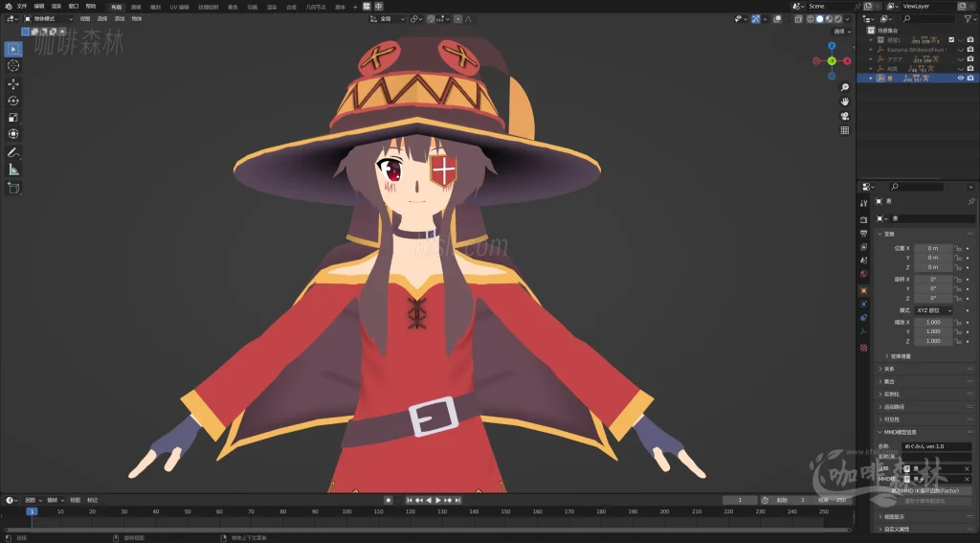
Task: Toggle X-ray display in viewport header
Action: [x=799, y=19]
